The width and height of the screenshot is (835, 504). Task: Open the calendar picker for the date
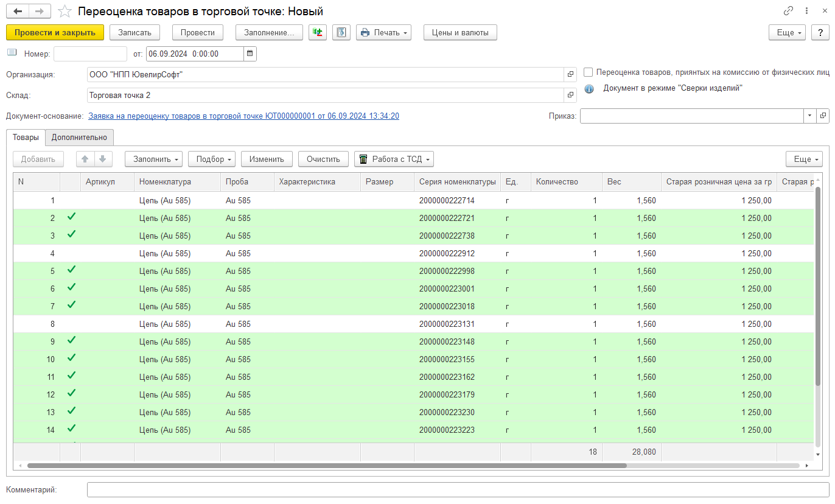point(250,54)
